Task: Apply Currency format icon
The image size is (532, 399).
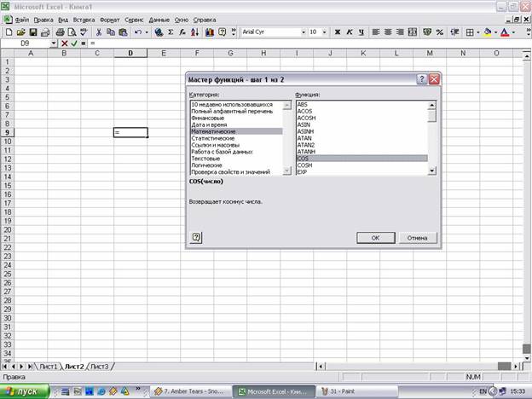Action: (427, 32)
